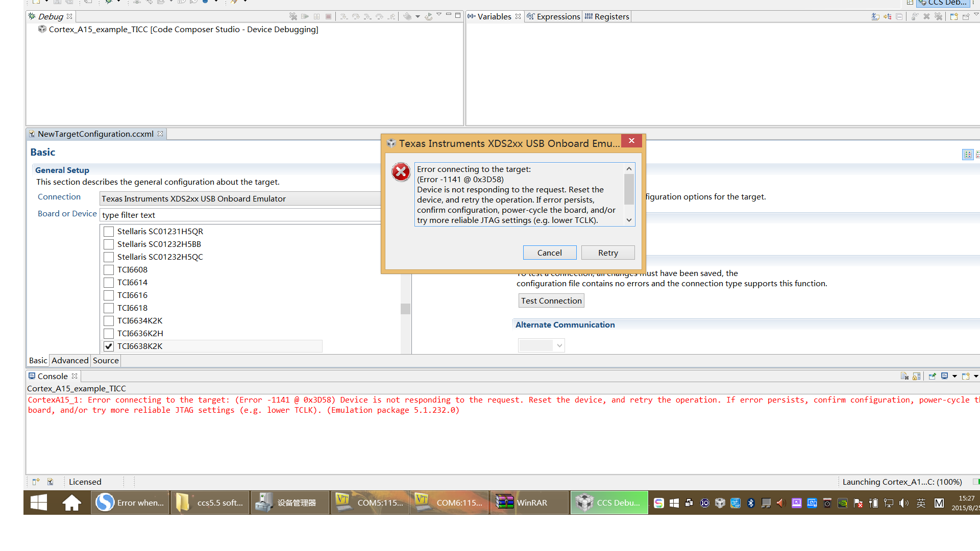Screen dimensions: 980x551
Task: Uncheck the TCI6638K2K device checkbox
Action: click(109, 346)
